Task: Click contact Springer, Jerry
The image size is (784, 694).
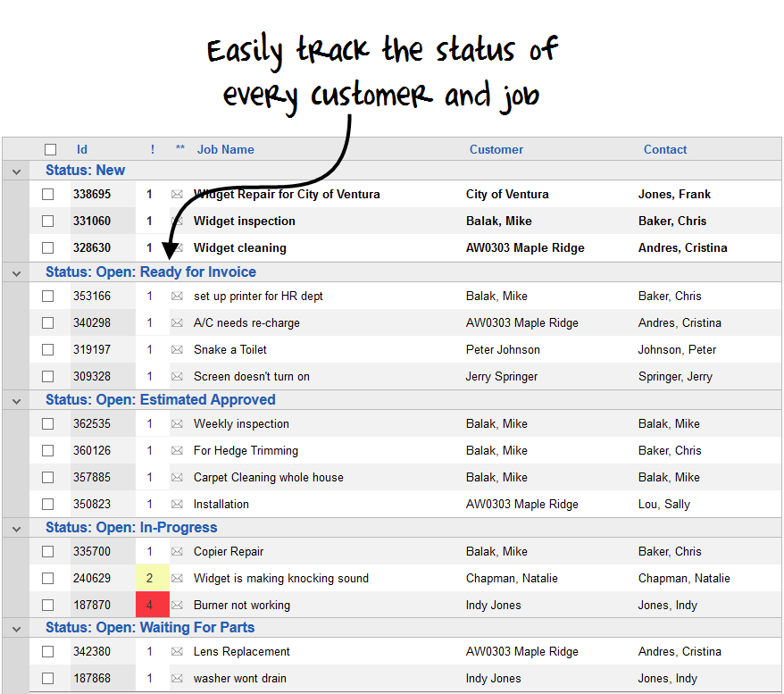Action: (x=675, y=377)
